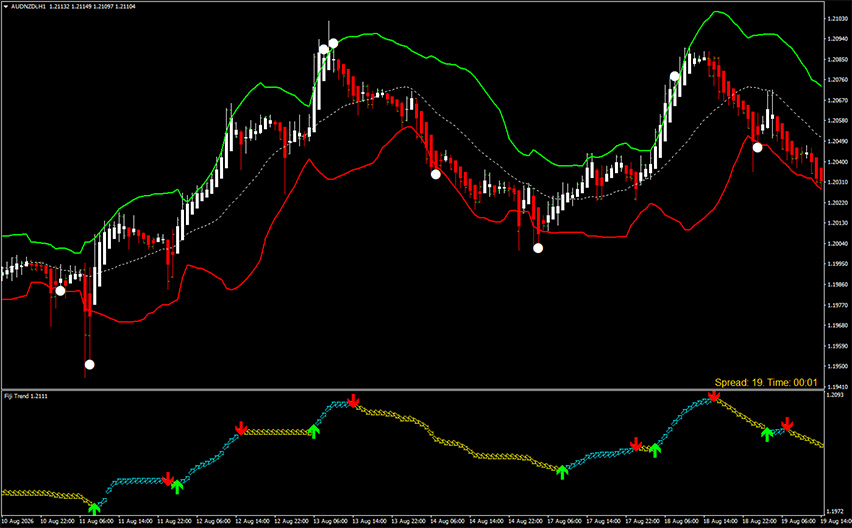Click the 1.20490 price axis label
The width and height of the screenshot is (852, 528).
click(837, 141)
